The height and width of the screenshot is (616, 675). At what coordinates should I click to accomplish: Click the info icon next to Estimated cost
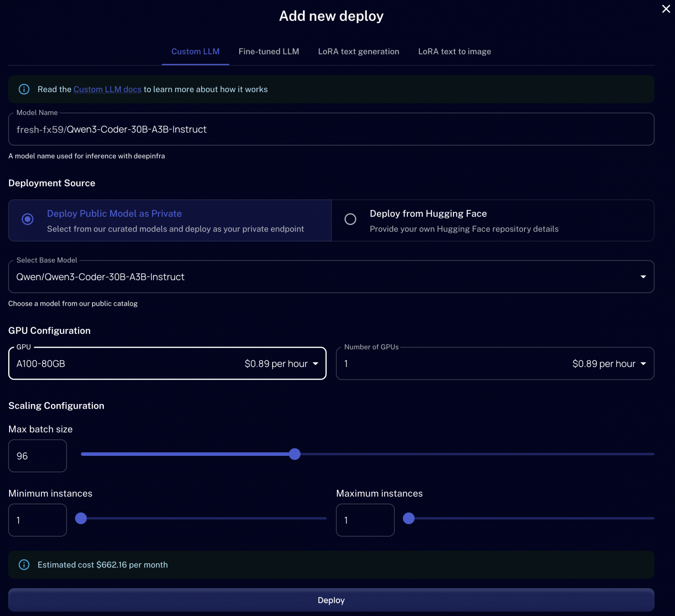(x=24, y=564)
